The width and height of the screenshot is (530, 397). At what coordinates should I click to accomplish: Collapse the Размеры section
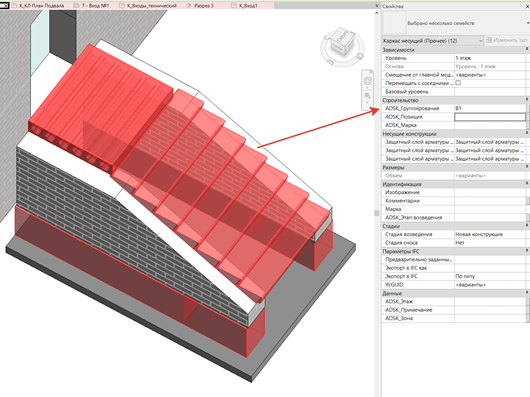[x=527, y=167]
